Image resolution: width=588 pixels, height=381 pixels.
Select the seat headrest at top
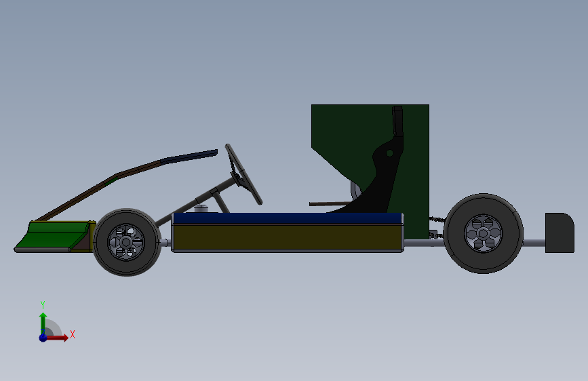pos(397,121)
